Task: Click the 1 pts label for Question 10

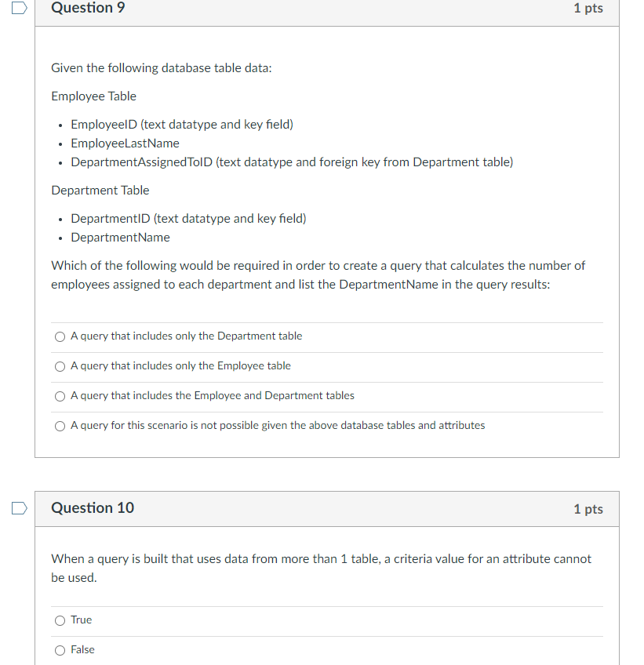Action: 588,509
